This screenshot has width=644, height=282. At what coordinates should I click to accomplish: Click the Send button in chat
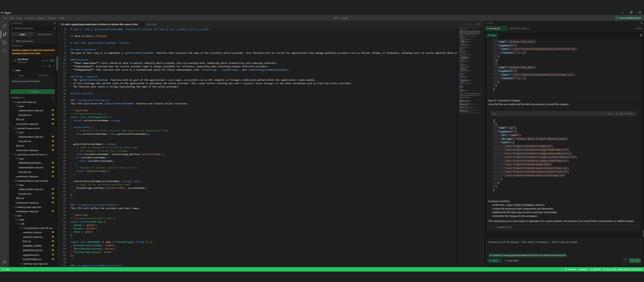click(x=635, y=261)
